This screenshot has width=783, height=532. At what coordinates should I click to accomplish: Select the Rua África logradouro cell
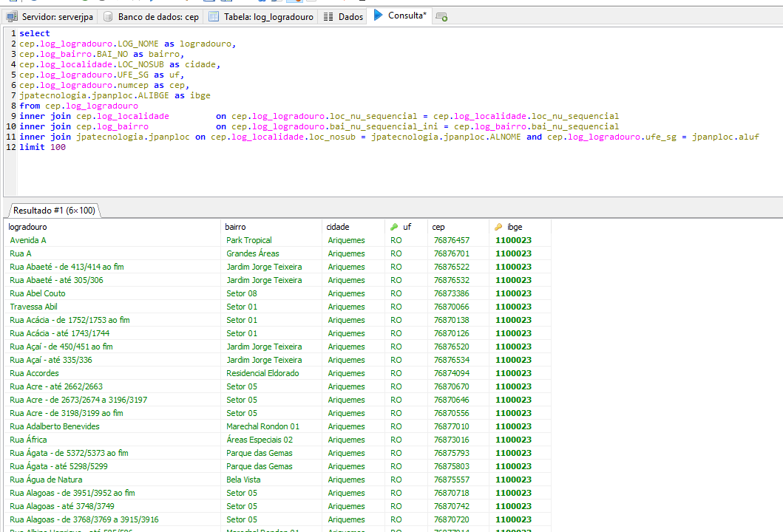[x=28, y=440]
